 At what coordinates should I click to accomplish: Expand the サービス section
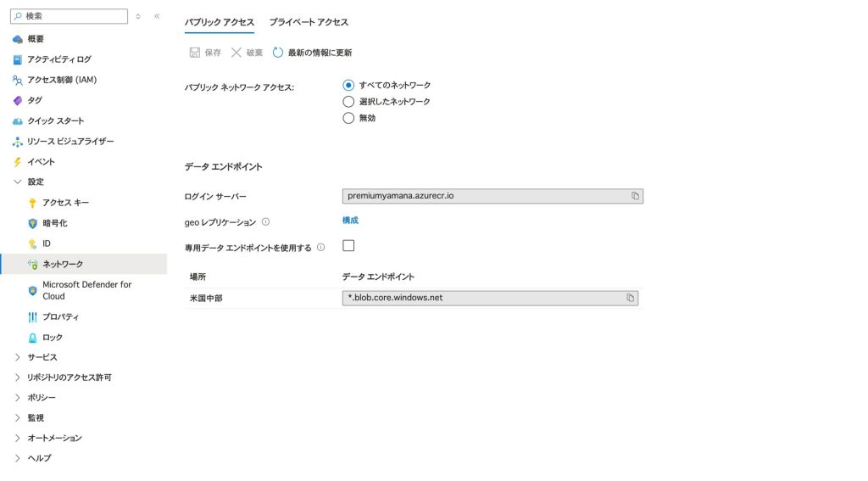[x=18, y=357]
